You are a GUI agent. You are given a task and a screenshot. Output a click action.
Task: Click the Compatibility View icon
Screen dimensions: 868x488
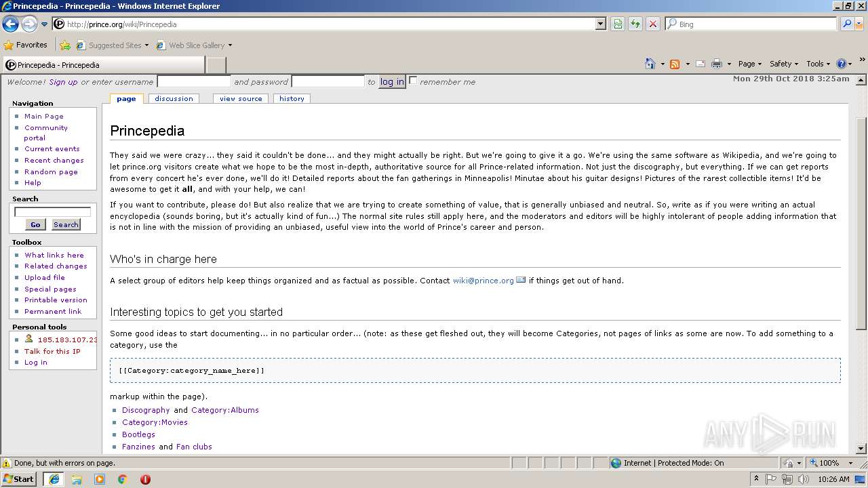(x=618, y=24)
